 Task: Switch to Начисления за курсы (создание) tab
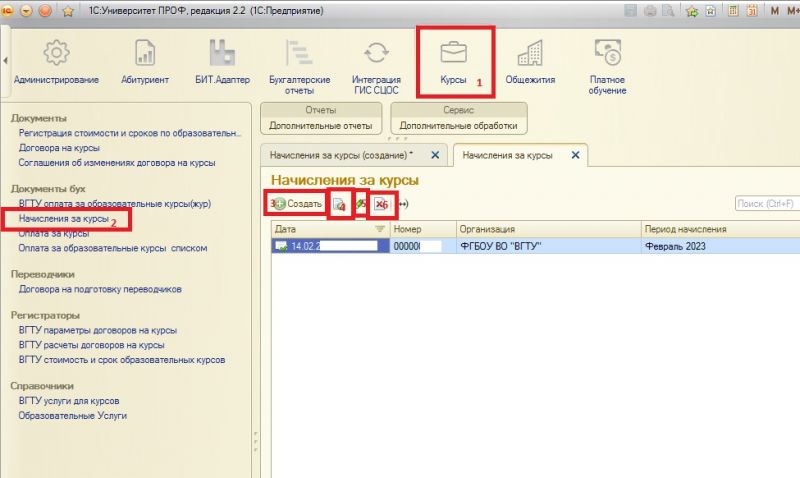tap(340, 155)
